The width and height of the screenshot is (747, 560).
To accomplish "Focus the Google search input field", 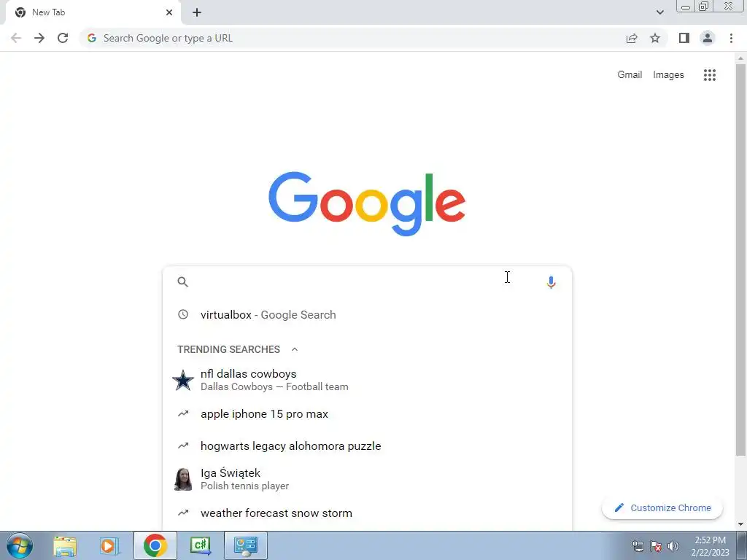I will pos(367,282).
